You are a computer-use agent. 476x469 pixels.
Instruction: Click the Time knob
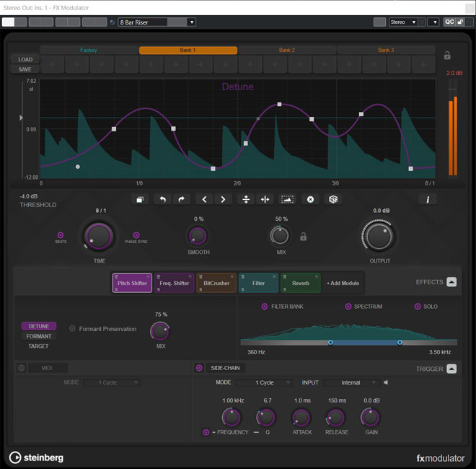click(99, 237)
